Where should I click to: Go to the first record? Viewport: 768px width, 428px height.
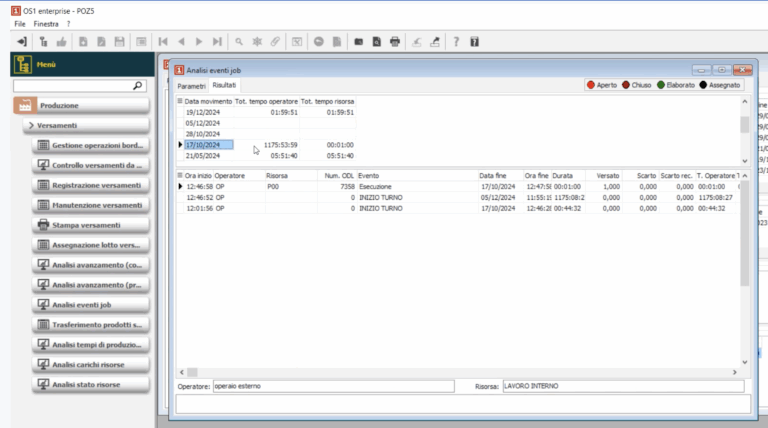(x=163, y=42)
